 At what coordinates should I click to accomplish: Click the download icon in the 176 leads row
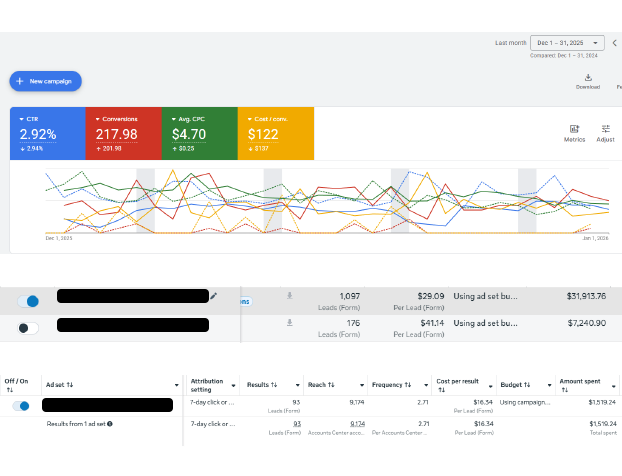[x=290, y=323]
